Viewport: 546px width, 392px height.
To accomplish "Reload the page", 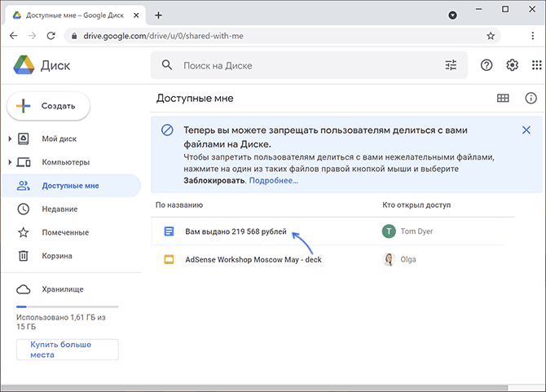I will click(x=51, y=36).
